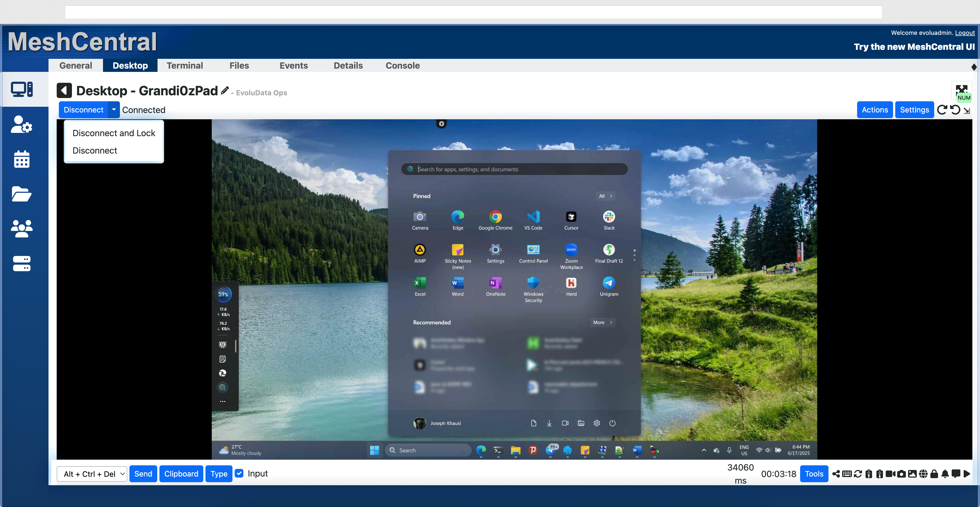Open My Server icon in sidebar

point(22,263)
